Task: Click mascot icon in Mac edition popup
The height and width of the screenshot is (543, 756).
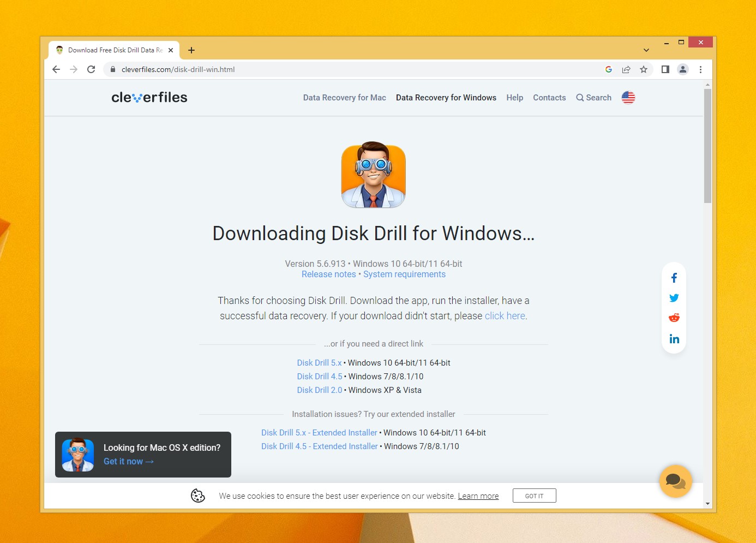Action: 78,455
